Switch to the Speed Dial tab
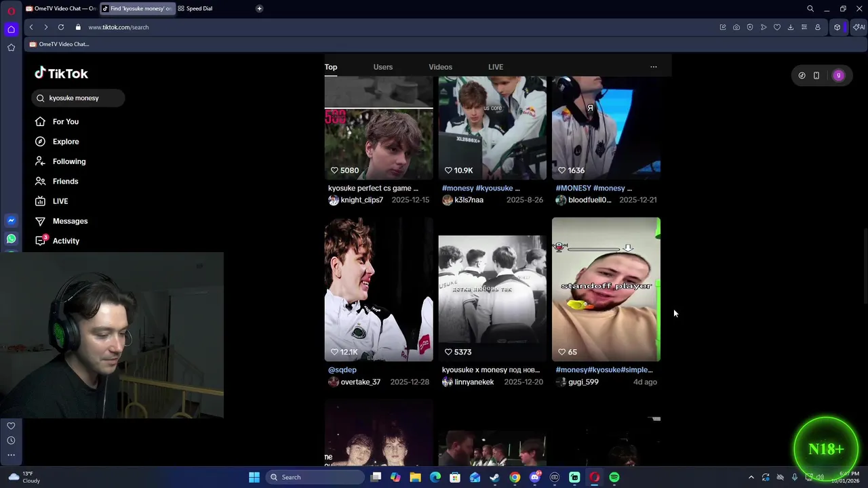 199,9
